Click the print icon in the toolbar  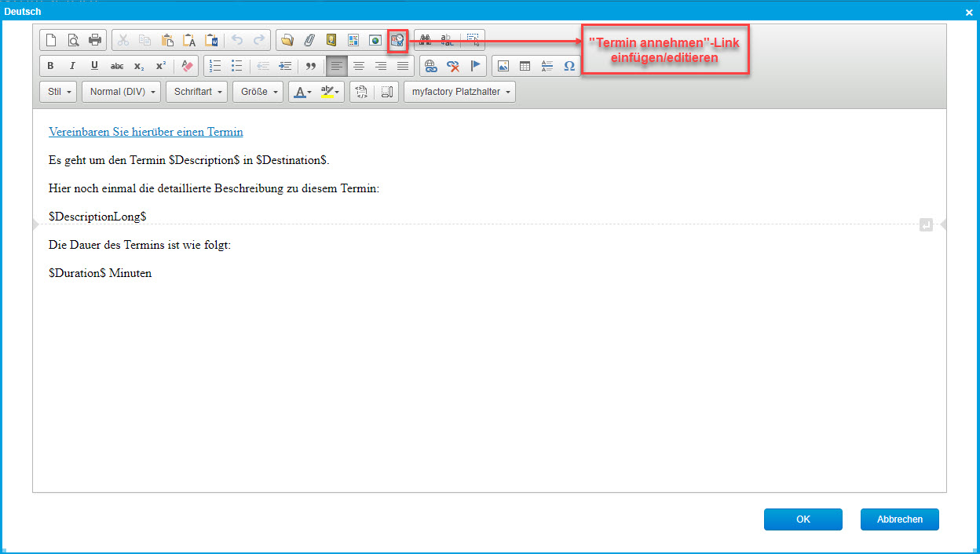(95, 40)
